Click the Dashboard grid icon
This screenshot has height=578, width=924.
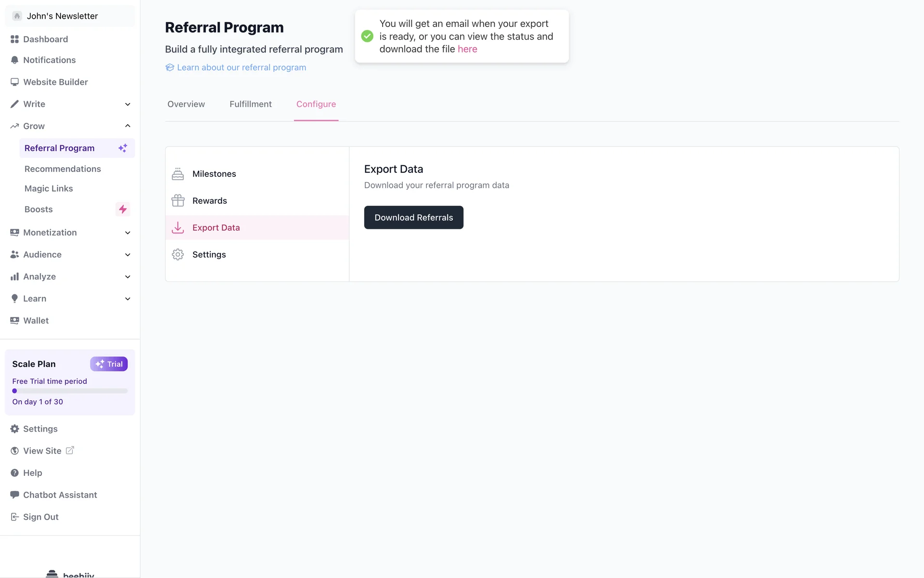(x=14, y=39)
